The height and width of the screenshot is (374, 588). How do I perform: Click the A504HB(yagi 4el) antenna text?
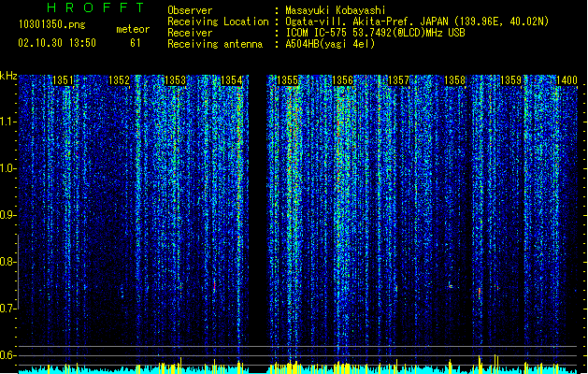point(330,44)
